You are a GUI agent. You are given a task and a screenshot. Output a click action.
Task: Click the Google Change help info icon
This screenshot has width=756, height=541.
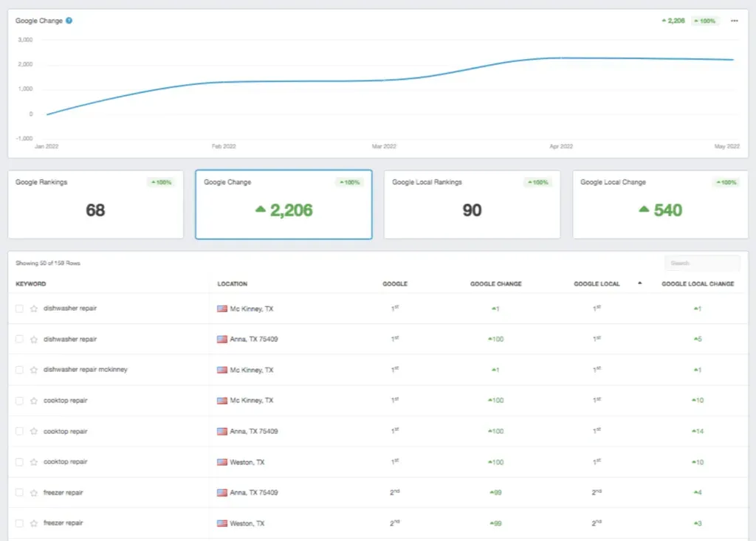click(x=69, y=21)
